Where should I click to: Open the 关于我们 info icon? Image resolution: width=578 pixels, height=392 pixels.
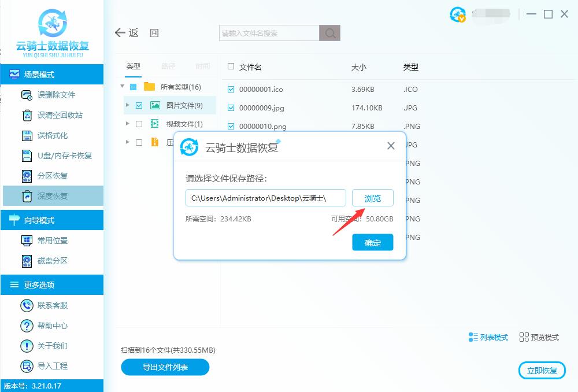[x=27, y=346]
